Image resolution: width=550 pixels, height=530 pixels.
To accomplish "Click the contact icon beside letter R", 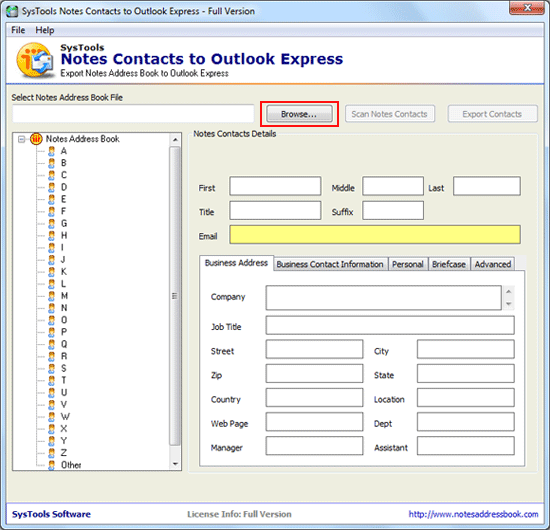I will pos(52,356).
